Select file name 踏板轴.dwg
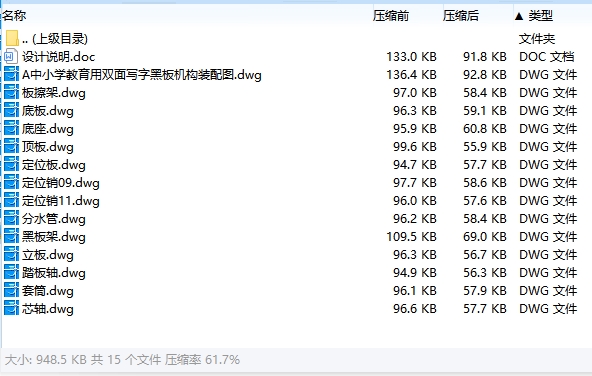Viewport: 592px width, 376px height. click(54, 273)
